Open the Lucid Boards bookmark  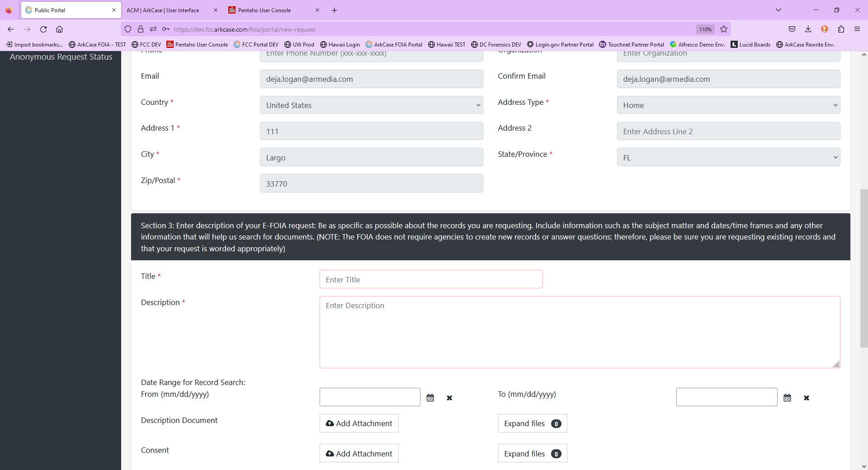pyautogui.click(x=750, y=44)
